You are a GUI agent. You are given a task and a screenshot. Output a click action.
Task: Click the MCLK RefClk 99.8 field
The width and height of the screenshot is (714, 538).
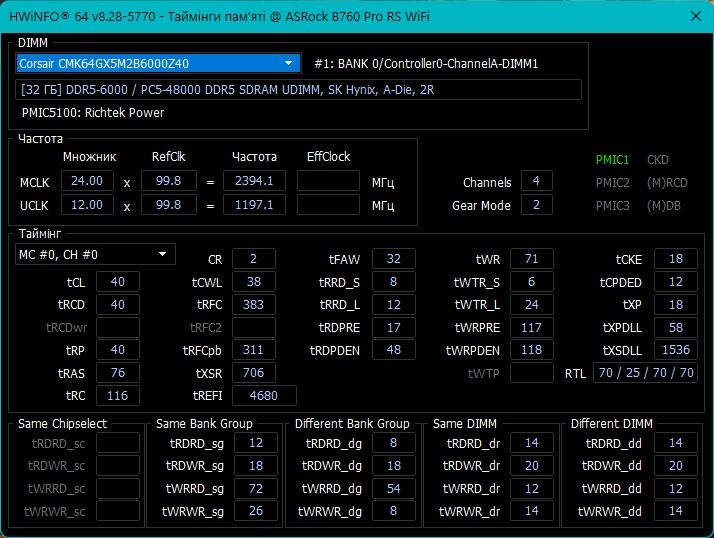point(168,181)
